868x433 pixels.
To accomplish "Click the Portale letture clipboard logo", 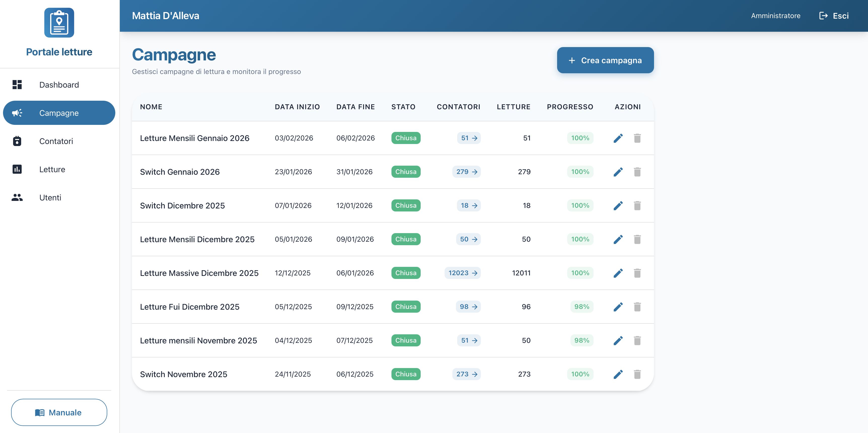I will 59,23.
